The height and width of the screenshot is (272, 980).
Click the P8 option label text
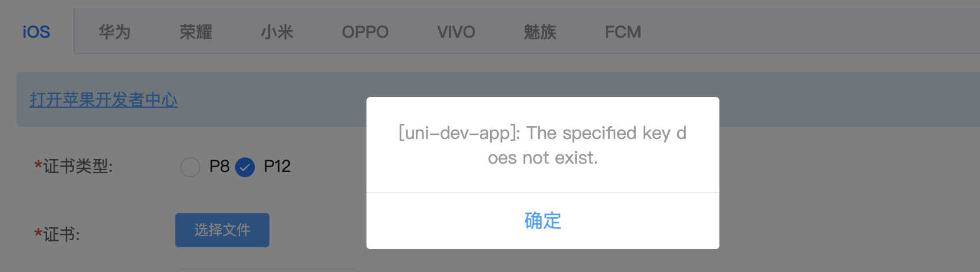click(x=219, y=167)
